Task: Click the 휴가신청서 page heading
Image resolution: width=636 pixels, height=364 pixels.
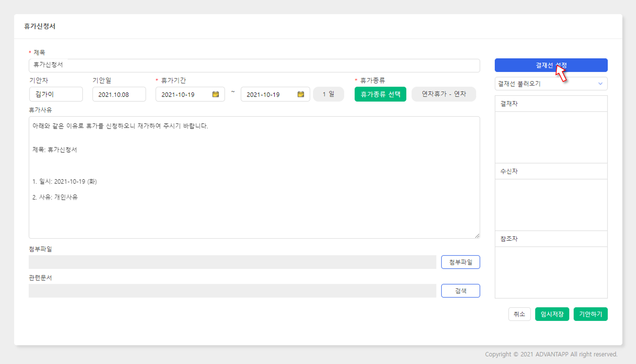Action: point(40,26)
